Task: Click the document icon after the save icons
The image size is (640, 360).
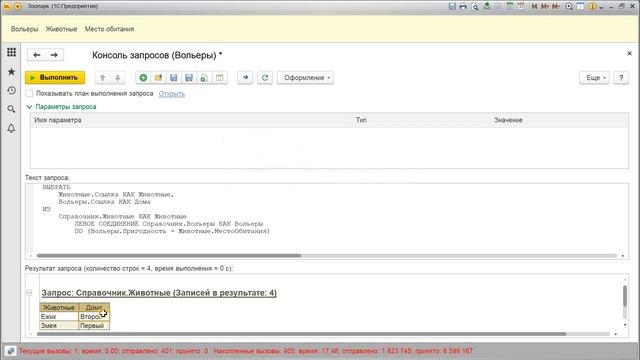Action: (204, 78)
